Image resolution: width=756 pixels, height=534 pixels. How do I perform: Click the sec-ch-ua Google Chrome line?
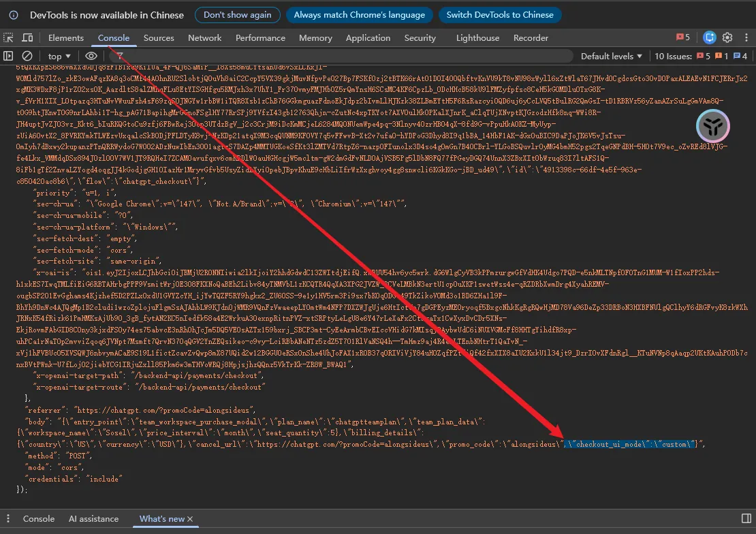221,204
